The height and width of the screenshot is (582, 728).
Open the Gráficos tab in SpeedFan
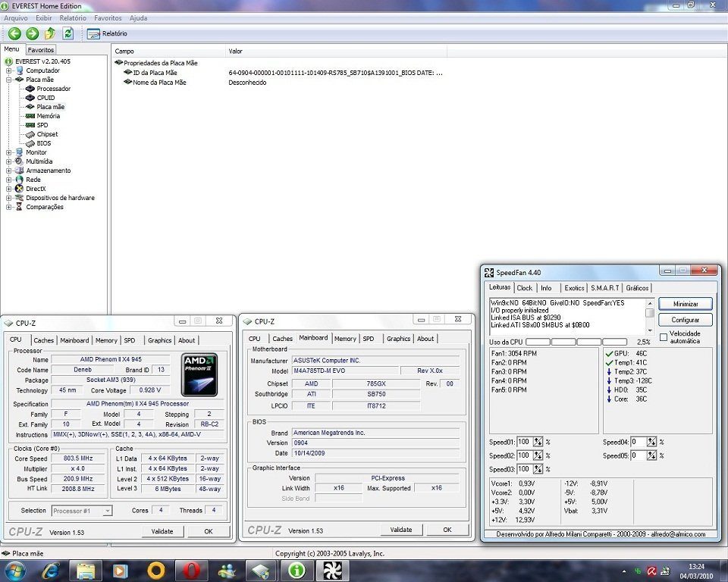pos(637,288)
